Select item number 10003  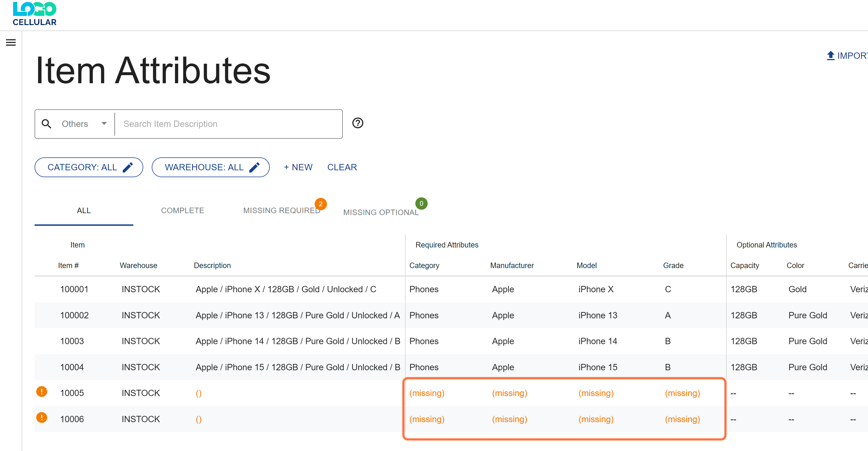(x=72, y=341)
